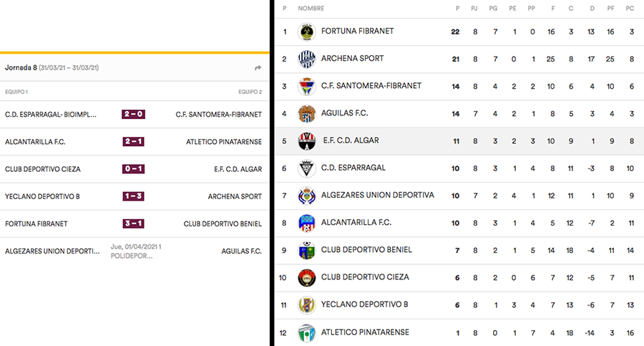Open the Alcantarilla F.C. badge in standings
Screen dimensions: 644x346
[x=306, y=223]
